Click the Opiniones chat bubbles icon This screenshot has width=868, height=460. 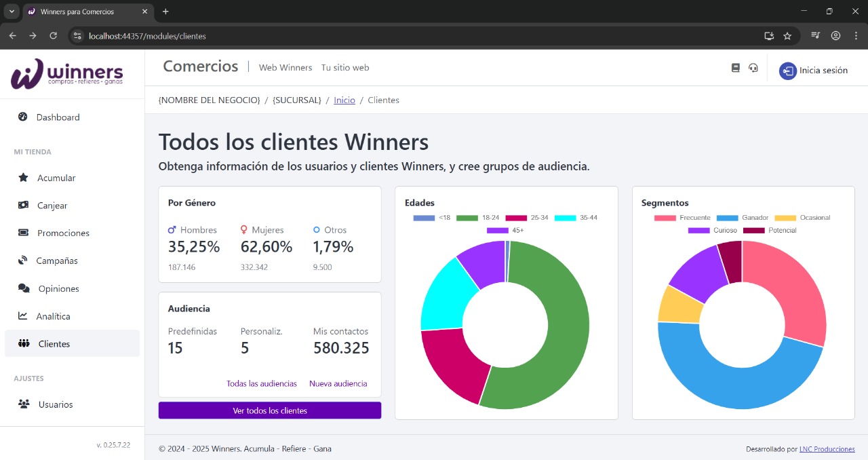pyautogui.click(x=24, y=288)
